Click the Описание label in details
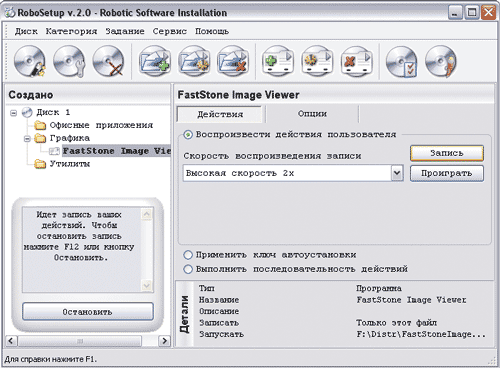 click(x=219, y=311)
